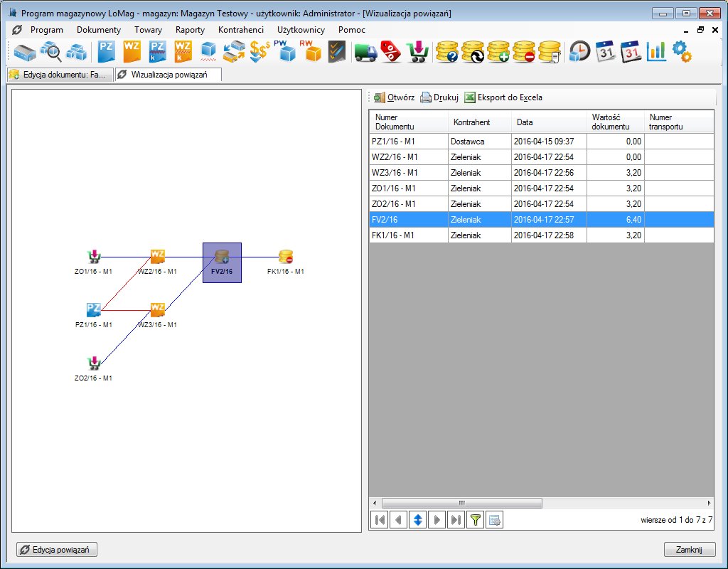Click the horizontal scrollbar right arrow
This screenshot has height=569, width=728.
[x=708, y=502]
